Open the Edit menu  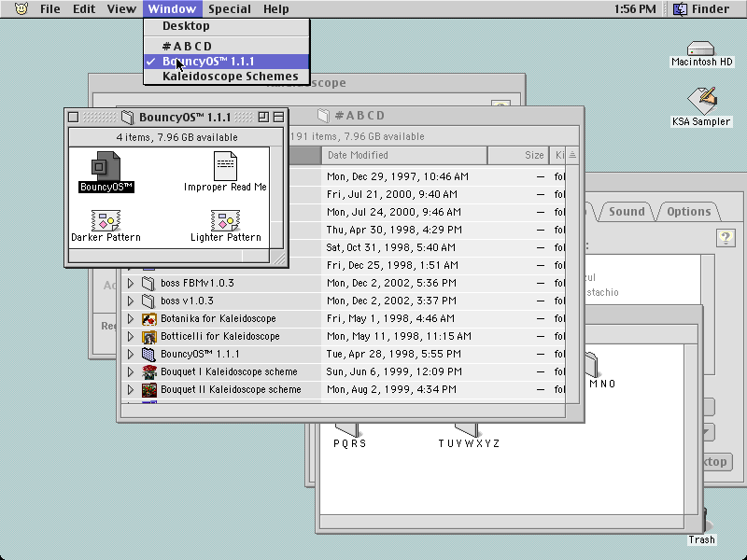[84, 9]
